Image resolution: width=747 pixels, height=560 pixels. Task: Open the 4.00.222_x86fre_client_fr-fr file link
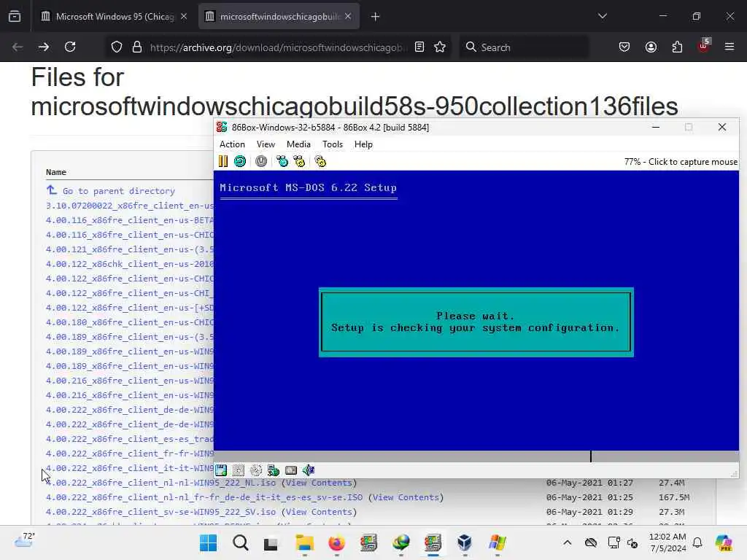(x=130, y=454)
